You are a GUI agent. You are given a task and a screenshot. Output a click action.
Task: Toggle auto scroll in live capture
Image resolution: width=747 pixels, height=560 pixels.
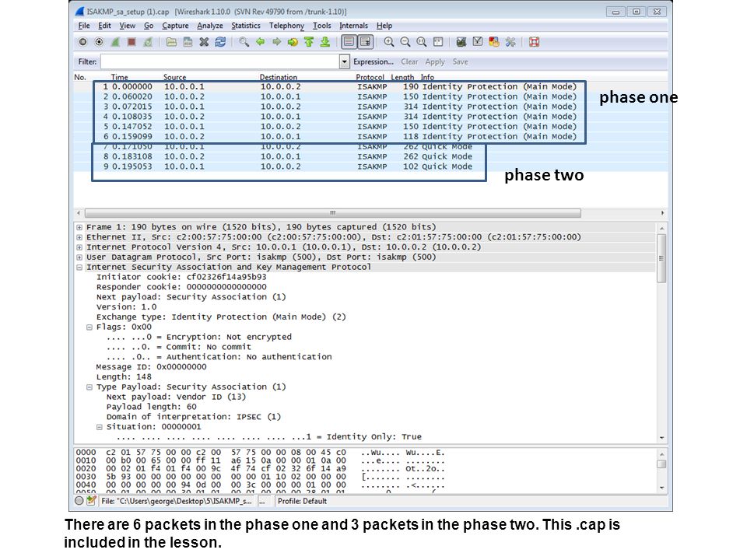(366, 42)
